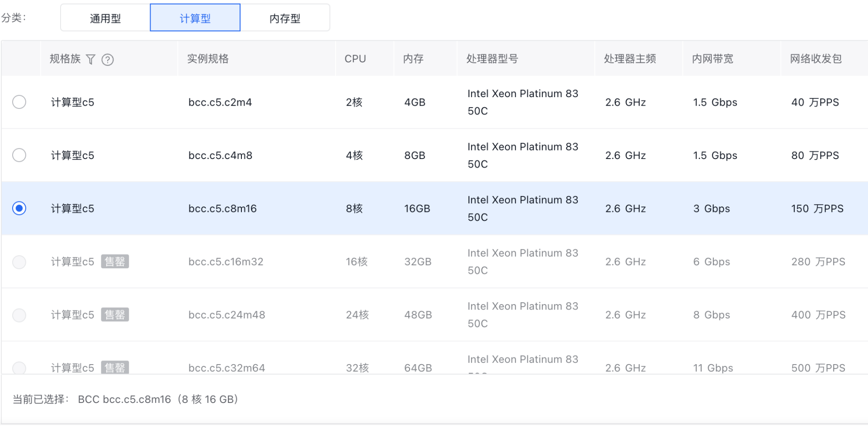Click the 实例规格 column header

coord(208,59)
